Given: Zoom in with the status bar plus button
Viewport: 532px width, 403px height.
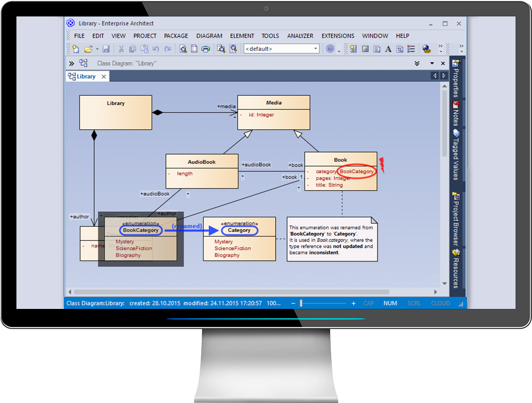Looking at the screenshot, I should click(353, 303).
